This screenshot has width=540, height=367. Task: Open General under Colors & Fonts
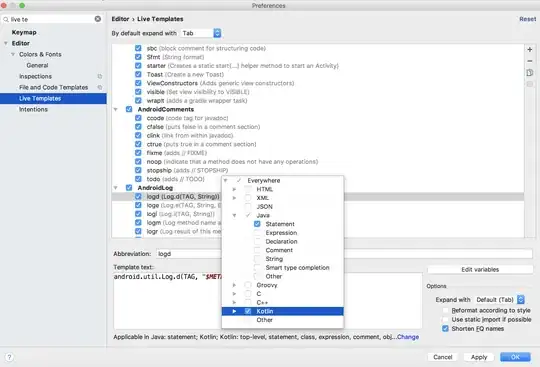pyautogui.click(x=37, y=65)
